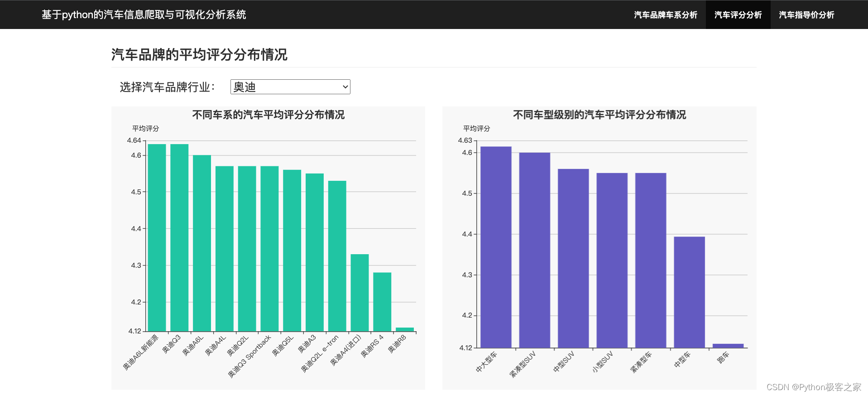
Task: Select the 紧凑型车 purple bar
Action: (x=651, y=261)
